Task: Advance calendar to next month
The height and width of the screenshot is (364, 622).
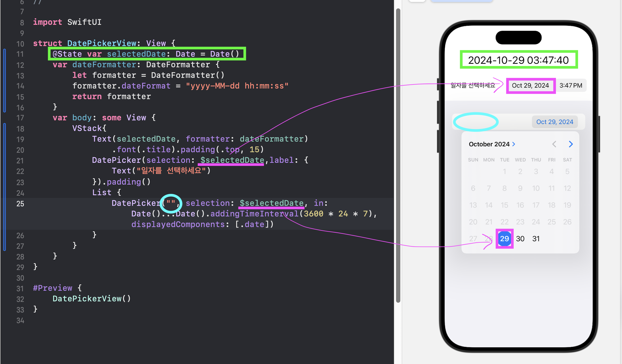Action: (x=571, y=144)
